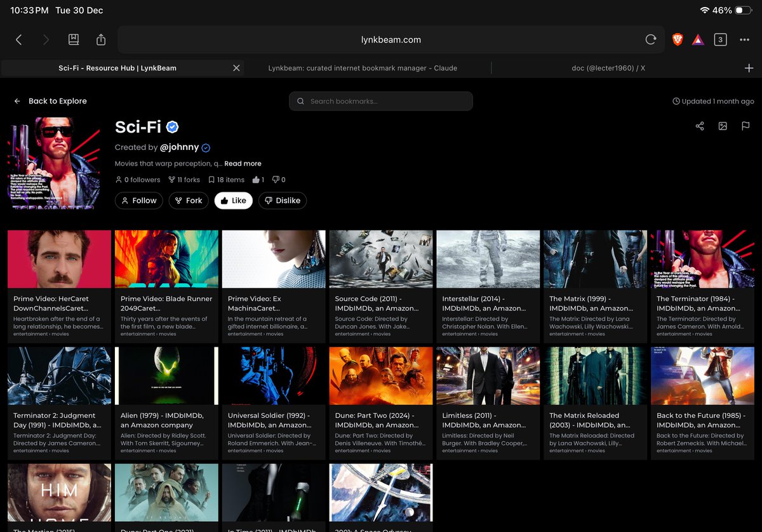This screenshot has height=532, width=762.
Task: Open the Ex Machina bookmark thumbnail
Action: [274, 259]
